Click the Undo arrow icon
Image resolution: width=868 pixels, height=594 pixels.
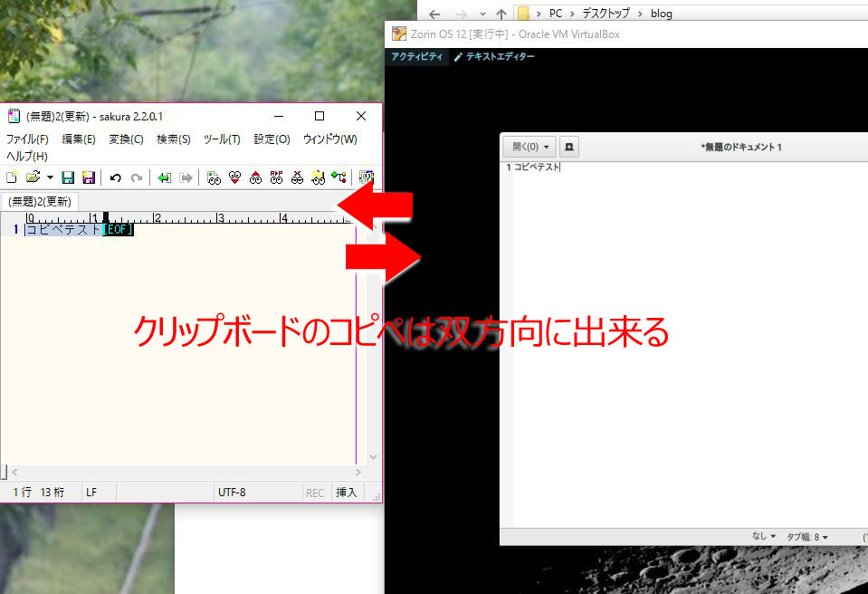116,177
